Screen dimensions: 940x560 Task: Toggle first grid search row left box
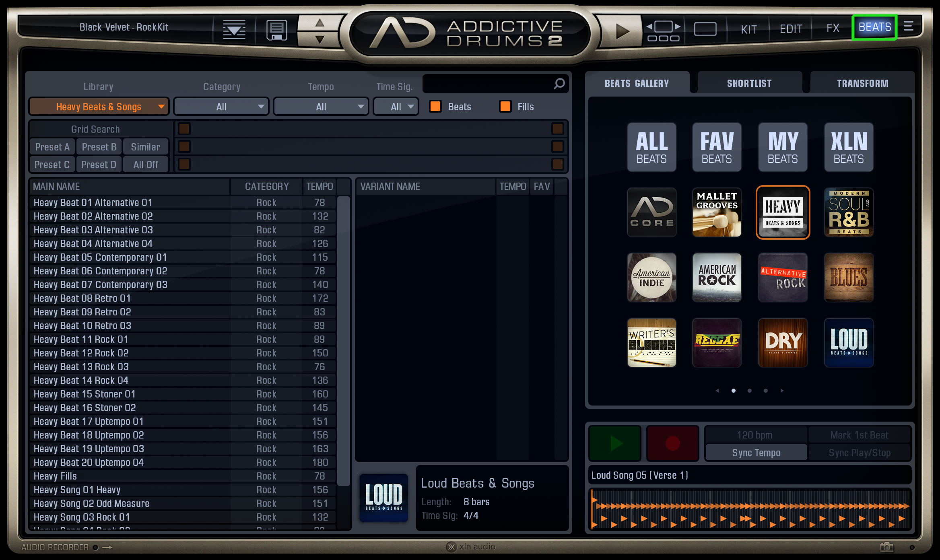[184, 129]
